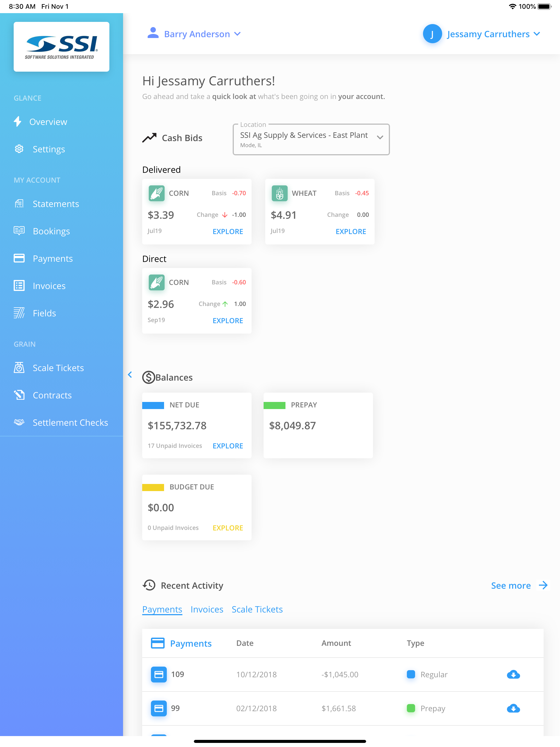Download payment 99 with the cloud icon
Screen dimensions: 560x747
click(x=514, y=708)
